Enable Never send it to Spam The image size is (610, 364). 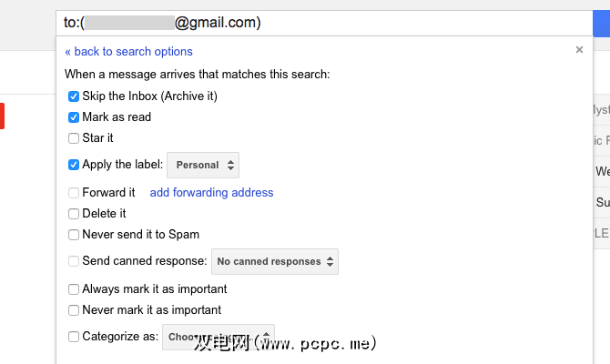[74, 235]
